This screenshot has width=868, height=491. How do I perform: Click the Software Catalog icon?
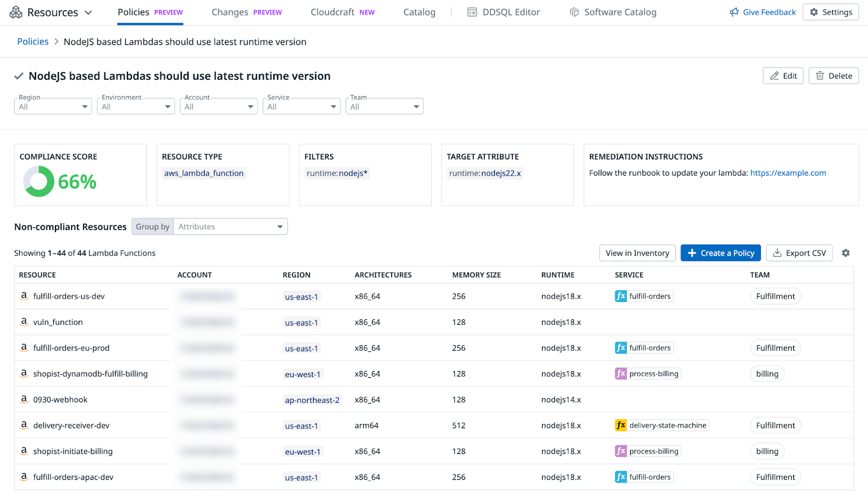click(x=574, y=12)
